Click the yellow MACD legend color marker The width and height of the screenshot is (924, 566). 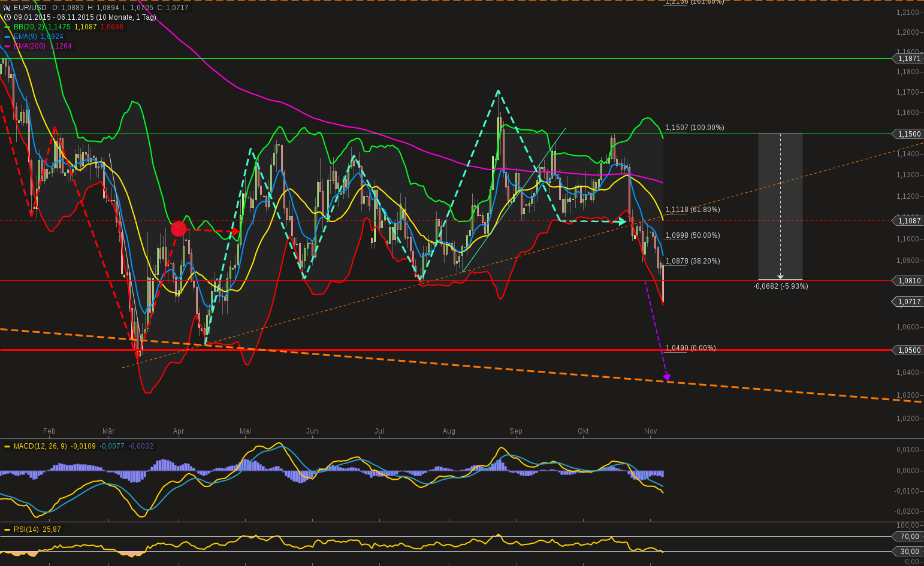(x=7, y=446)
